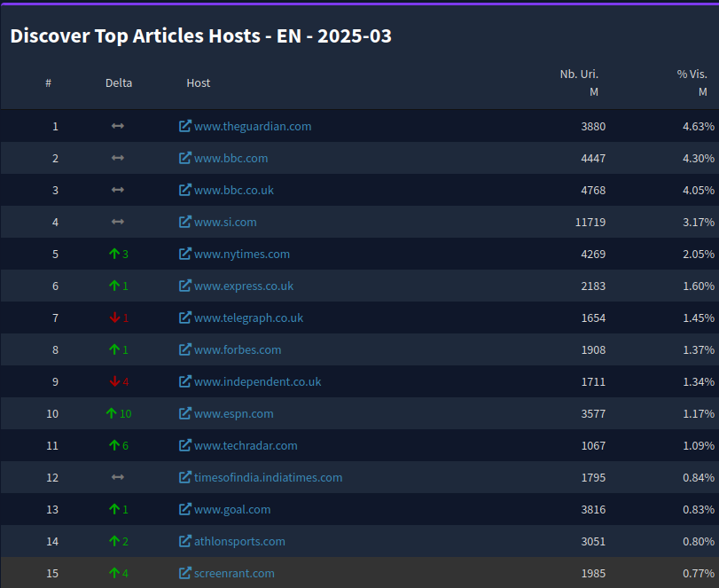Follow the www.express.co.uk host link
The height and width of the screenshot is (588, 719).
[x=244, y=286]
